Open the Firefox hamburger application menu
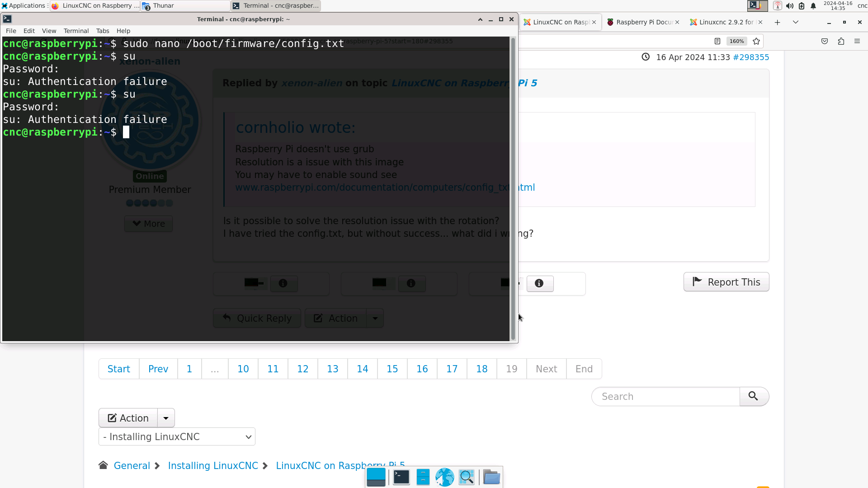Image resolution: width=868 pixels, height=488 pixels. (x=857, y=41)
